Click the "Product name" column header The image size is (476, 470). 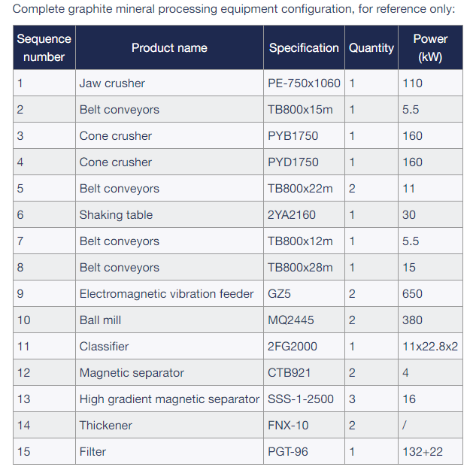click(169, 47)
